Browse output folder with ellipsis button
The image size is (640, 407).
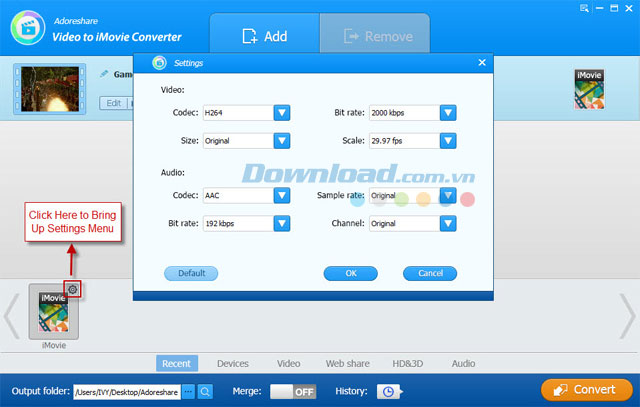188,392
